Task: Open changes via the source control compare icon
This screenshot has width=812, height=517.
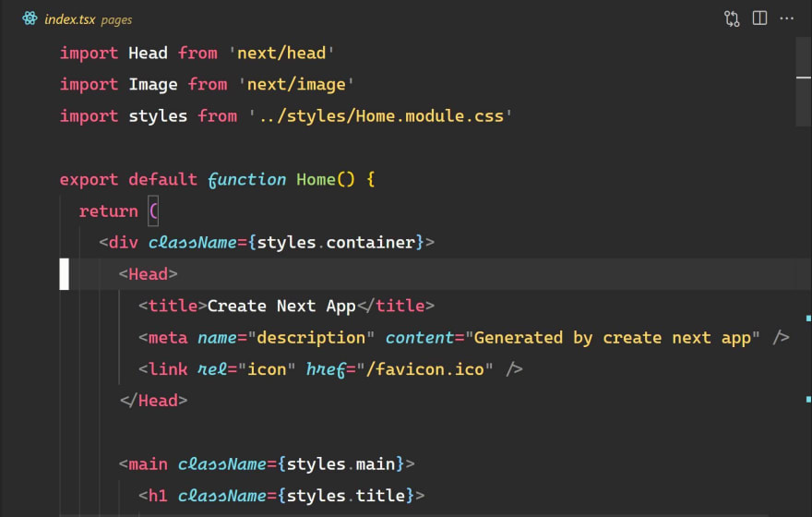Action: 732,19
